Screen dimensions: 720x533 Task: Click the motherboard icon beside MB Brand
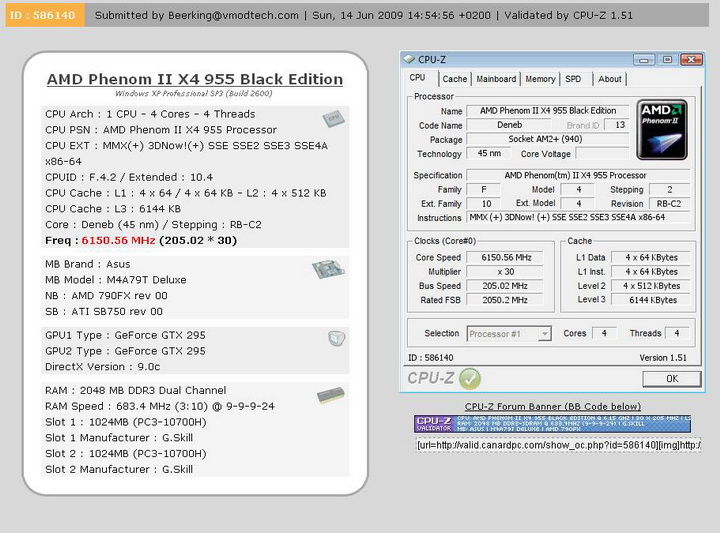329,269
